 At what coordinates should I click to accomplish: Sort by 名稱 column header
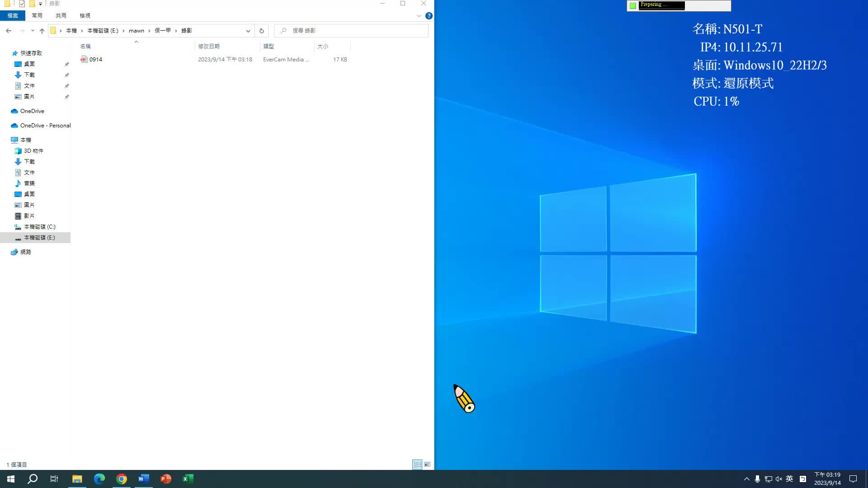(85, 46)
